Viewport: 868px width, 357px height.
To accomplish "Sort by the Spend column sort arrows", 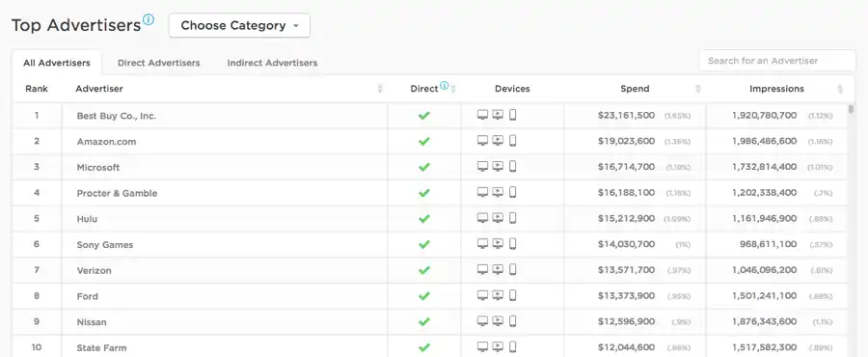I will pos(698,89).
